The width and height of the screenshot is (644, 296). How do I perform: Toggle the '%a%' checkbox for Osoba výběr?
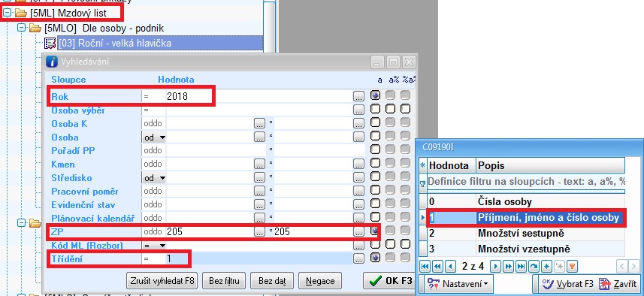pyautogui.click(x=405, y=109)
